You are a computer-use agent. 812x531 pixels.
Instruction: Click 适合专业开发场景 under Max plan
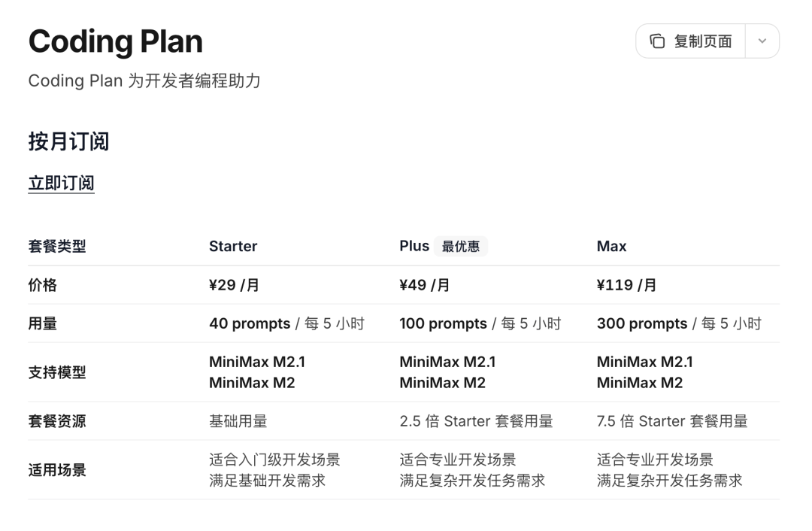654,459
